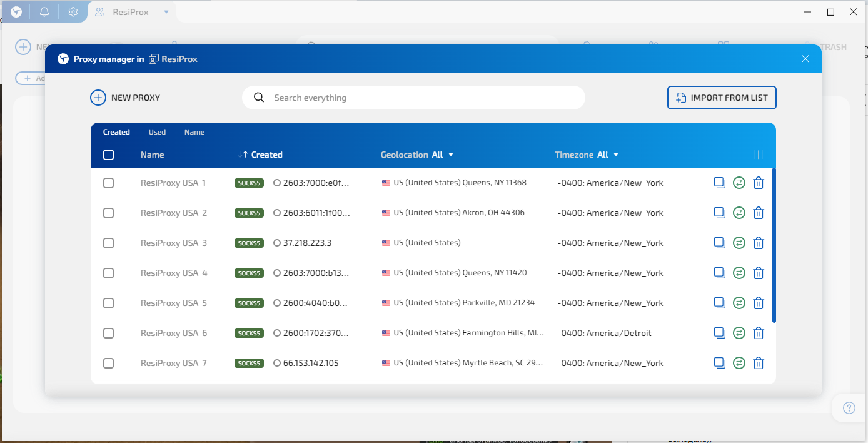Screen dimensions: 868x443
Task: Check connection of ResiProxy USA 7
Action: (739, 363)
